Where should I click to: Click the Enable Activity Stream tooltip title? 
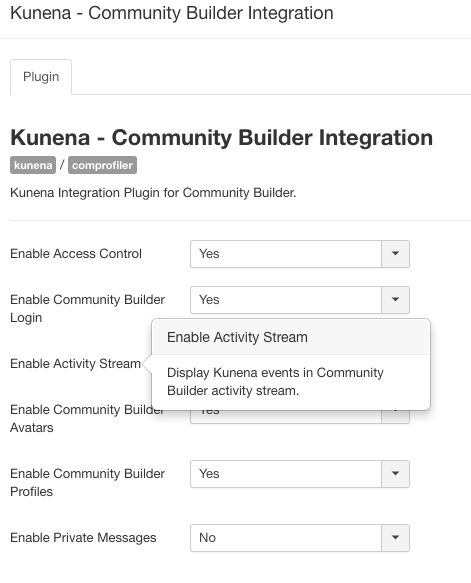pos(237,337)
